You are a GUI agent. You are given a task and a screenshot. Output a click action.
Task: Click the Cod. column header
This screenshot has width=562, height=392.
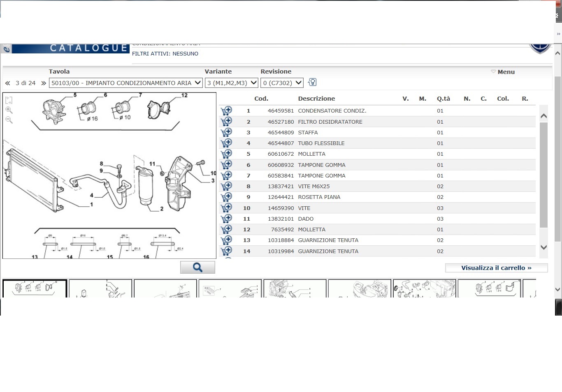coord(261,99)
